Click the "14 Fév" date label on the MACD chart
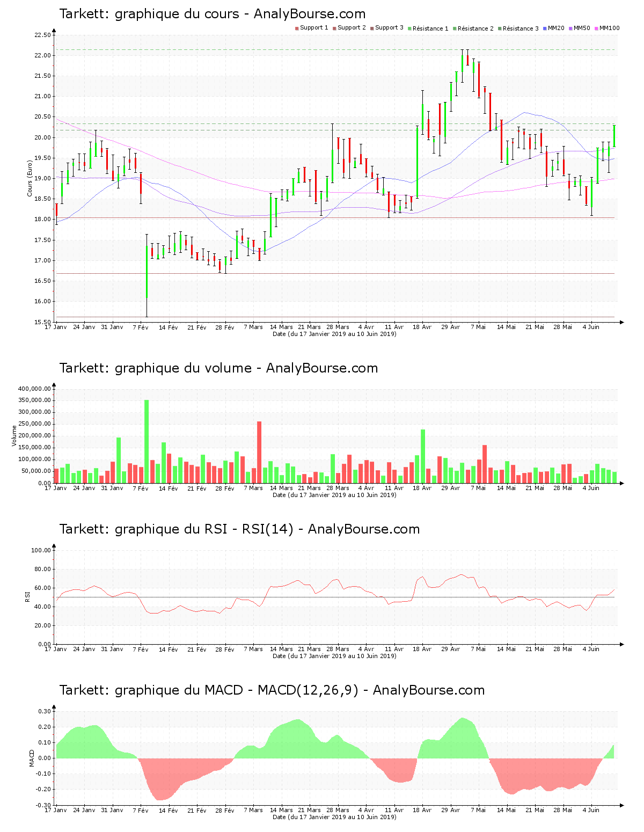The width and height of the screenshot is (644, 832). coord(169,811)
